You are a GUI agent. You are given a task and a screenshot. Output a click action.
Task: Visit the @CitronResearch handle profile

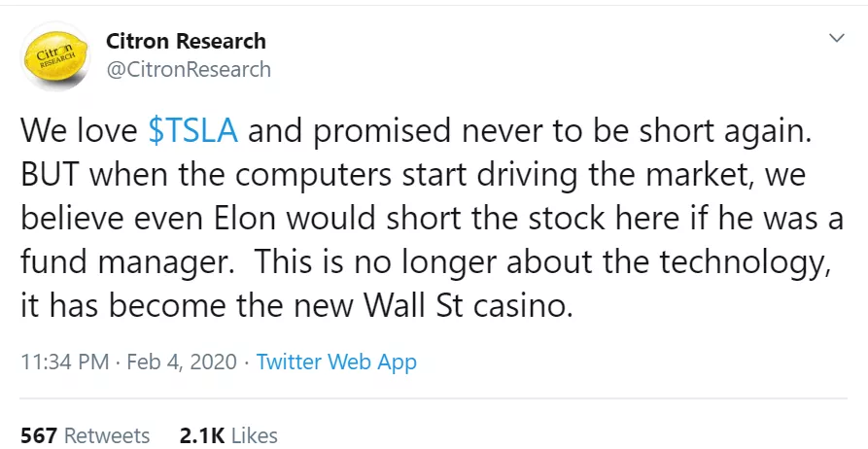189,70
